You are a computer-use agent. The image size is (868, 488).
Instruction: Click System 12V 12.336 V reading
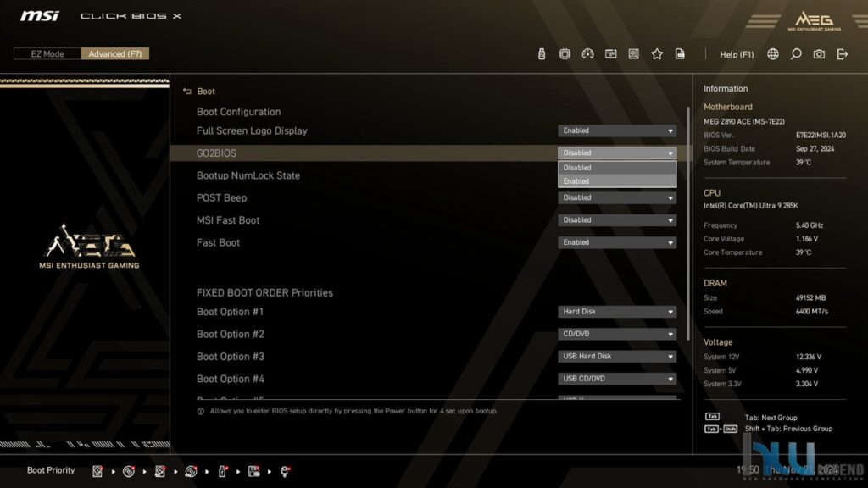coord(808,357)
